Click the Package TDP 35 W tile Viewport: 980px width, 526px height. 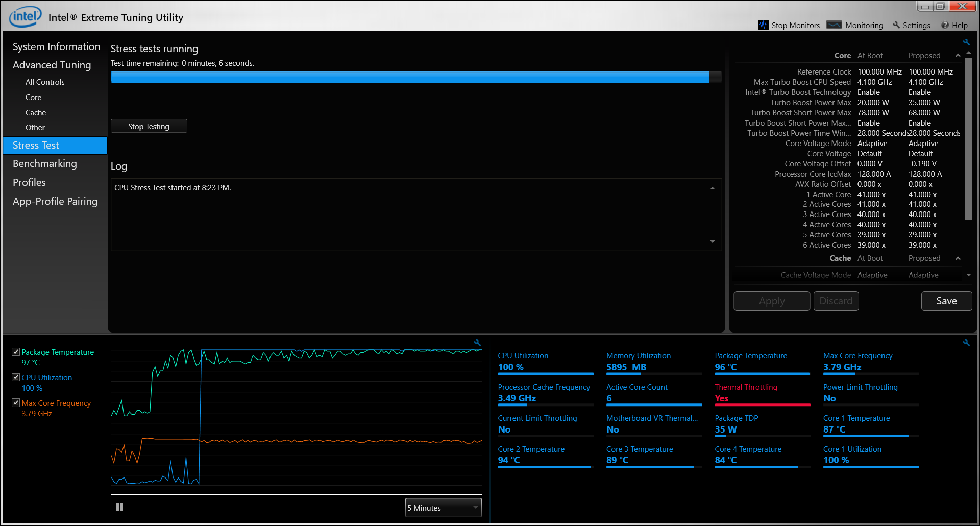[x=762, y=425]
